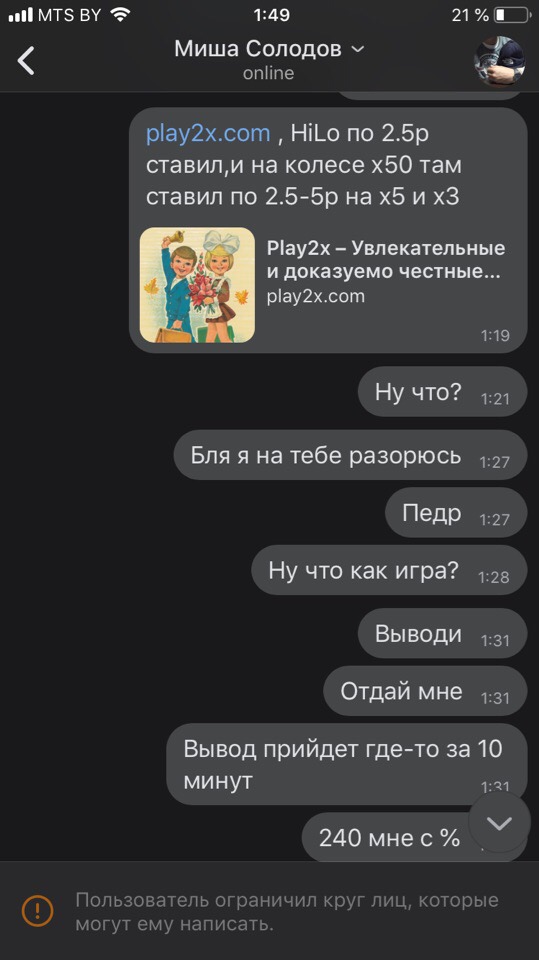
Task: Select the 'Ну что как игра?' message
Action: click(x=389, y=571)
